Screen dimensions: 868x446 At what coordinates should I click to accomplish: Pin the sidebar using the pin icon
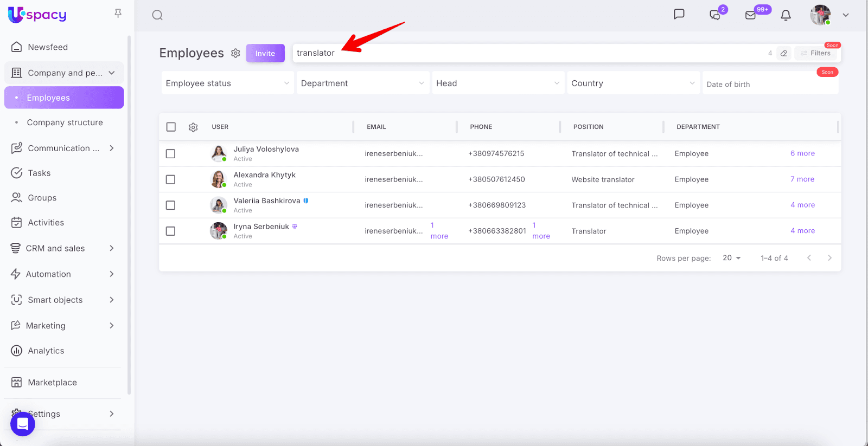[118, 14]
